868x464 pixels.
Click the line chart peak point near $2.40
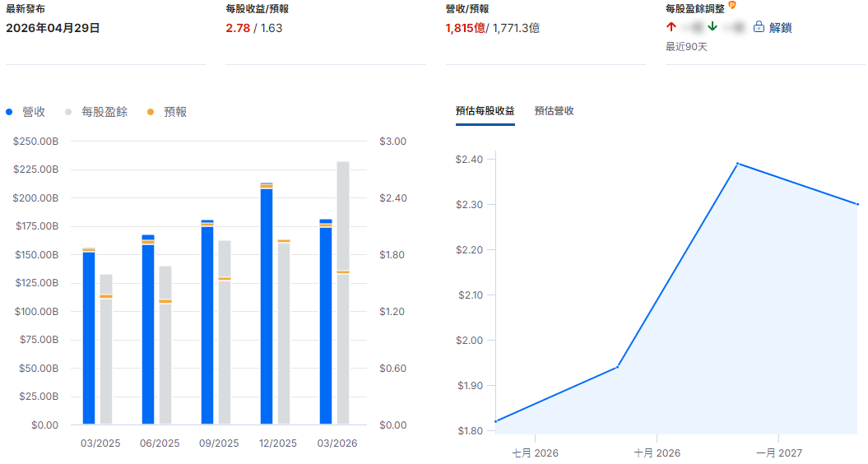pyautogui.click(x=738, y=164)
